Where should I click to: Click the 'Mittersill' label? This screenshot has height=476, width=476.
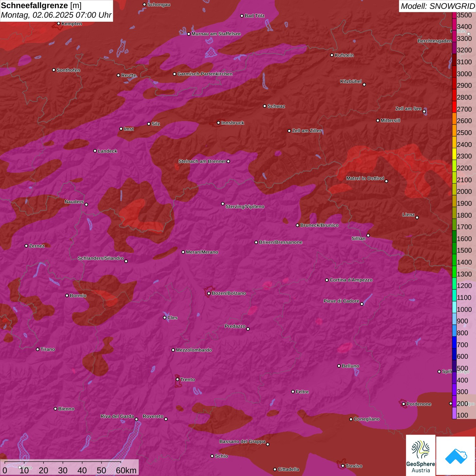(x=391, y=120)
